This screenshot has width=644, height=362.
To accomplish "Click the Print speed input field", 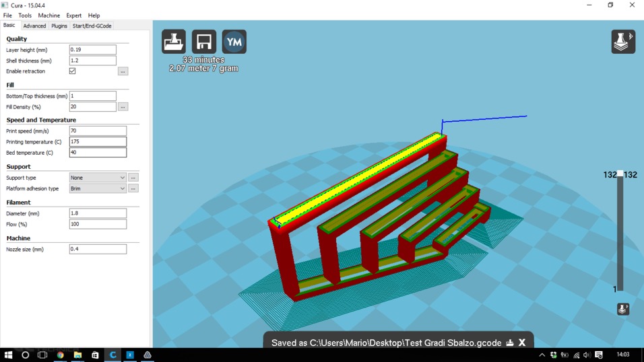I will (98, 131).
